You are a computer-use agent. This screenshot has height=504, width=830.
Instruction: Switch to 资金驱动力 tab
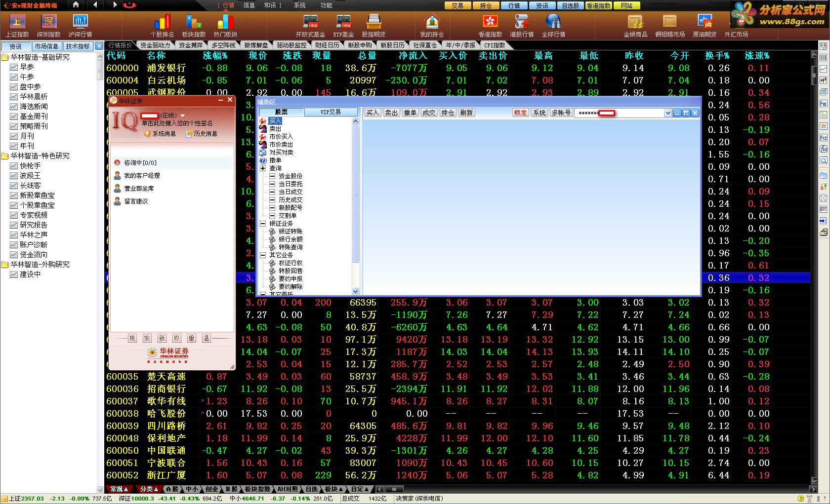[x=155, y=45]
